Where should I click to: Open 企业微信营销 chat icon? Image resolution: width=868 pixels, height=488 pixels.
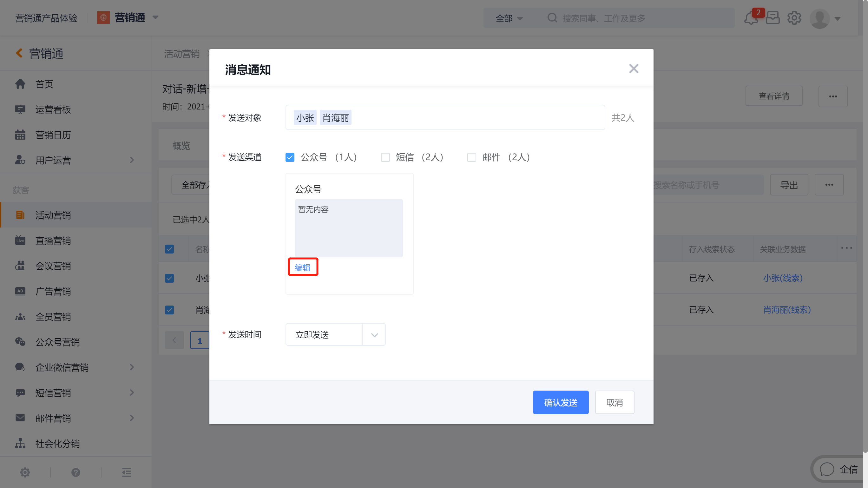point(20,367)
